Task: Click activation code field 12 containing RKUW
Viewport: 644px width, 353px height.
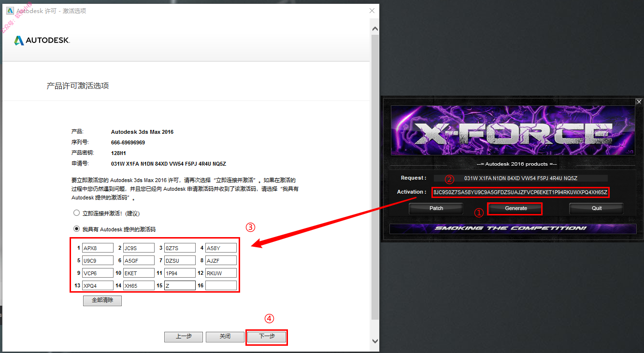Action: click(x=221, y=273)
